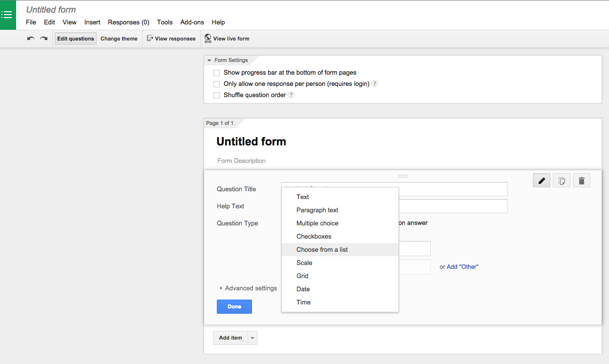Screen dimensions: 609x364
Task: Click the Form Description placeholder
Action: (242, 161)
